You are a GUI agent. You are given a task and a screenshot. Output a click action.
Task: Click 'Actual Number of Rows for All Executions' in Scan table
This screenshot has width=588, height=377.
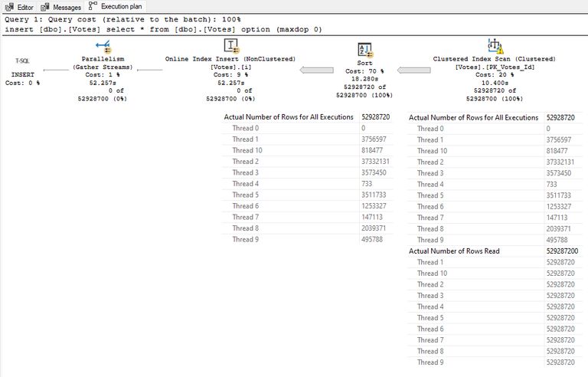[473, 117]
